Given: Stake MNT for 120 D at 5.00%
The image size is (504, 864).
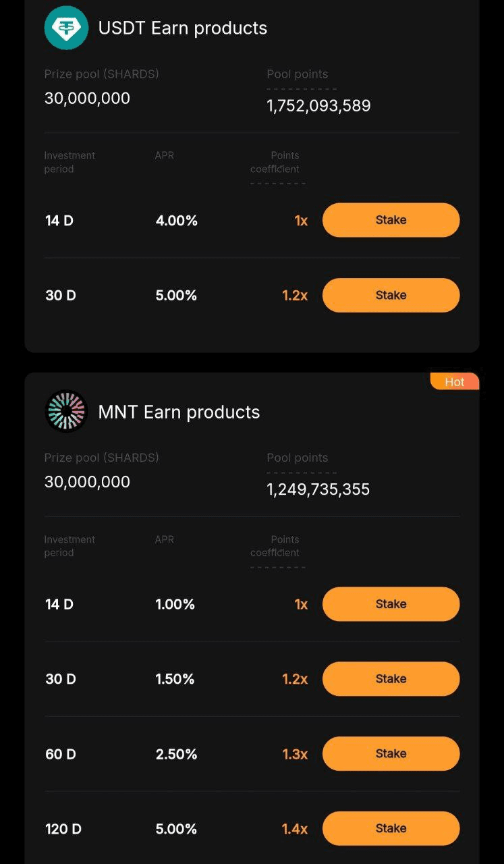Looking at the screenshot, I should 391,828.
